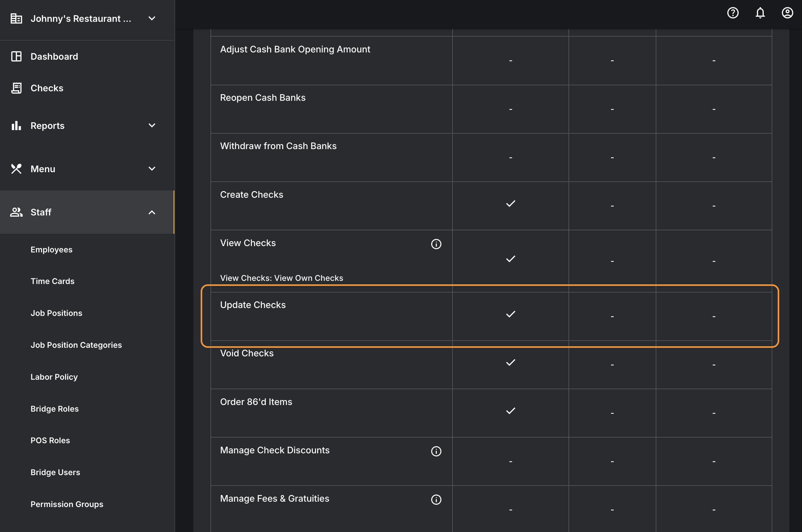Viewport: 802px width, 532px height.
Task: Toggle the Create Checks checkmark
Action: (x=510, y=203)
